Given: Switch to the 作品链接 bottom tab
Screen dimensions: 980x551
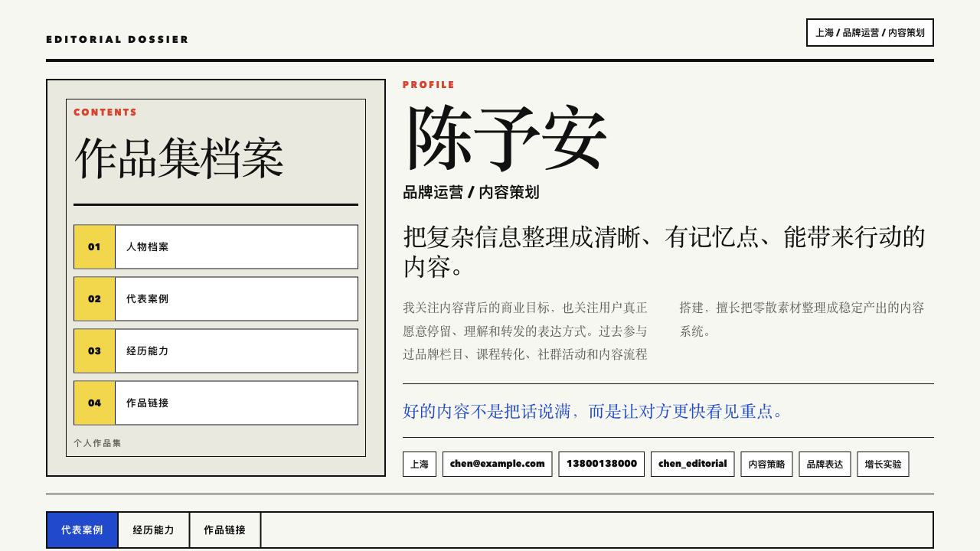Looking at the screenshot, I should pyautogui.click(x=225, y=530).
